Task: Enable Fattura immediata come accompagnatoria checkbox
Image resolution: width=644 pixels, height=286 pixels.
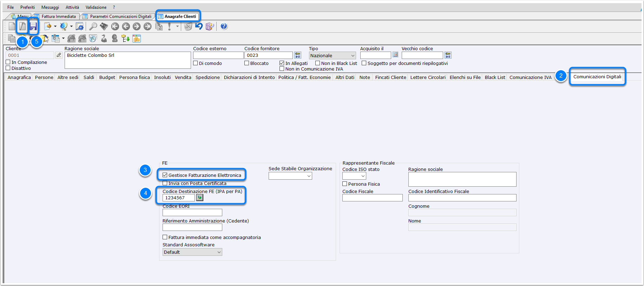Action: point(165,237)
